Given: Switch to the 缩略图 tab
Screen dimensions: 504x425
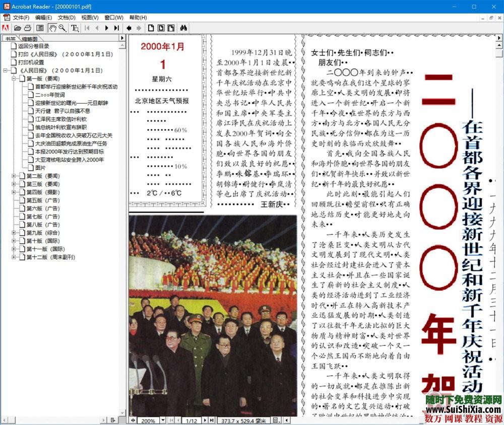Looking at the screenshot, I should (x=29, y=37).
